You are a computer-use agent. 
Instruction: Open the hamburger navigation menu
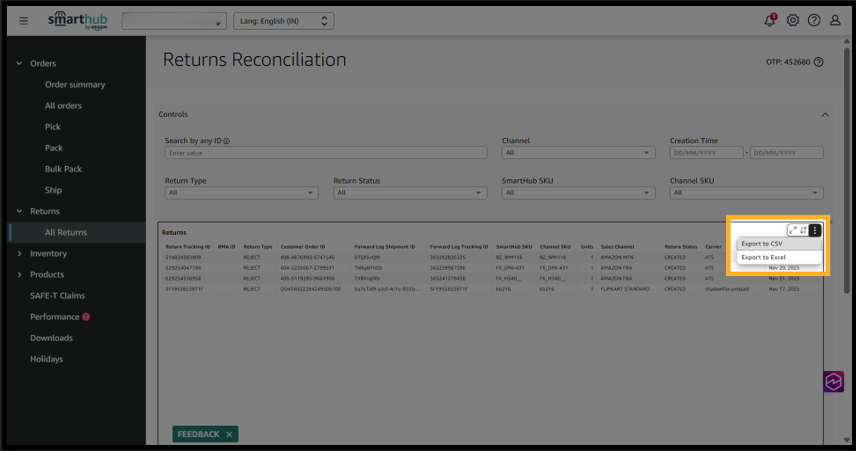point(24,20)
